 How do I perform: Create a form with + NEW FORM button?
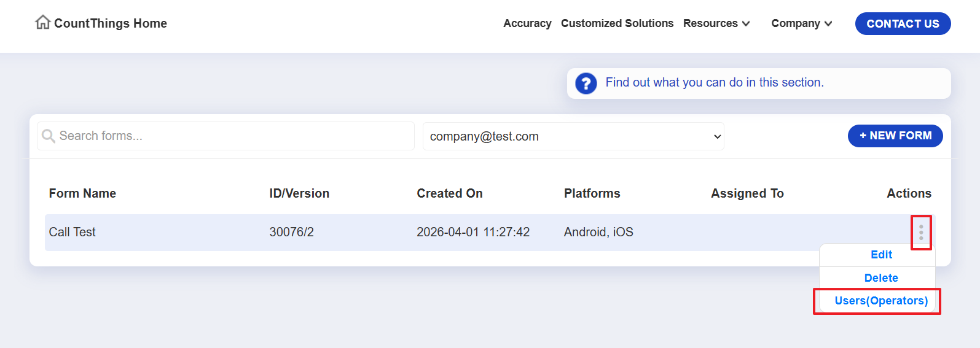[x=895, y=136]
